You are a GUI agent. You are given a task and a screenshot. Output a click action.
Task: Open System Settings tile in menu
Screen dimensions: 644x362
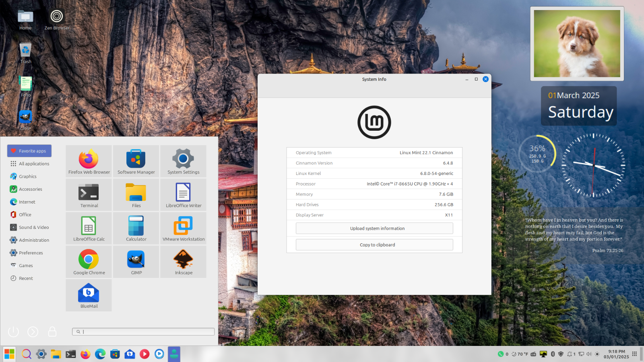184,161
